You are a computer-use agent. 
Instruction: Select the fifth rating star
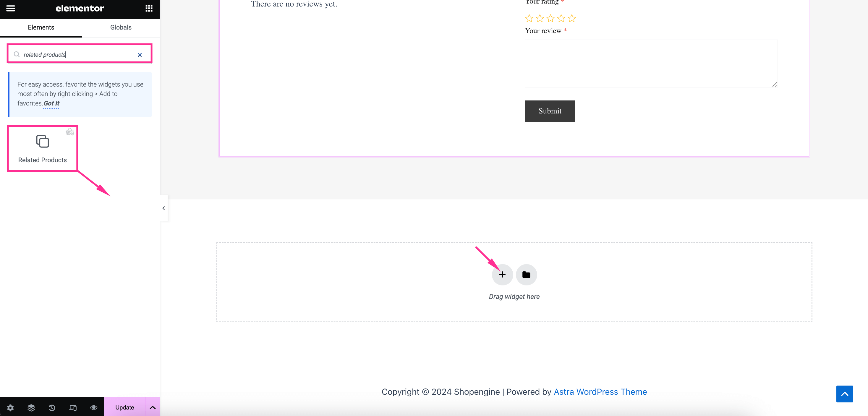[572, 18]
